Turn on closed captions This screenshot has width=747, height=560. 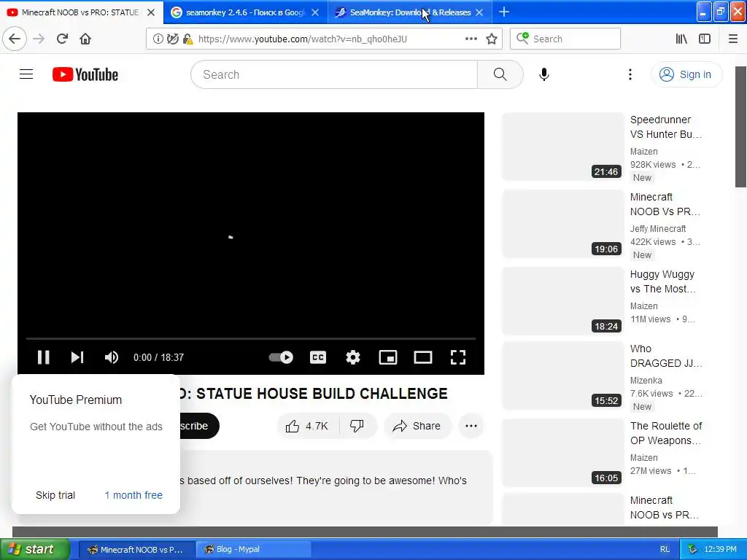coord(318,357)
